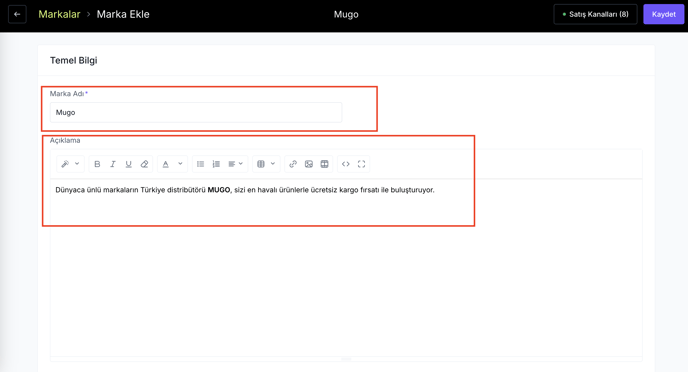Insert a hyperlink
Screen dimensions: 688x372
[293, 164]
